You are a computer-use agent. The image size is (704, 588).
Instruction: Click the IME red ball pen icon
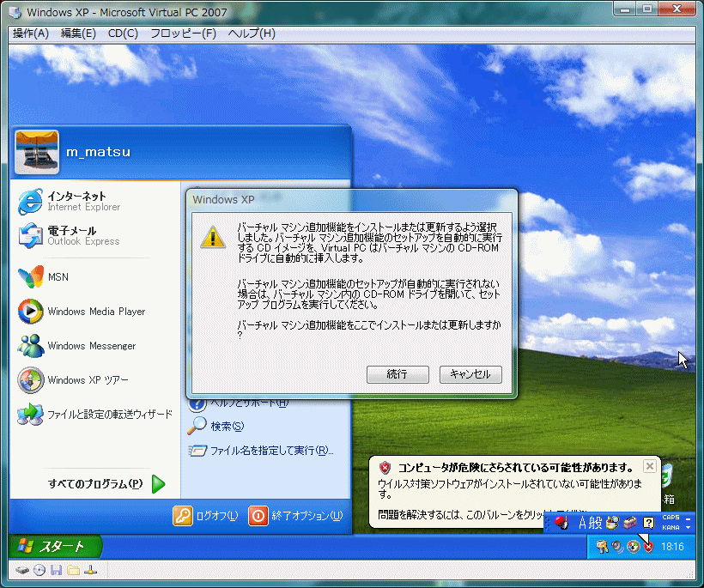pyautogui.click(x=561, y=523)
